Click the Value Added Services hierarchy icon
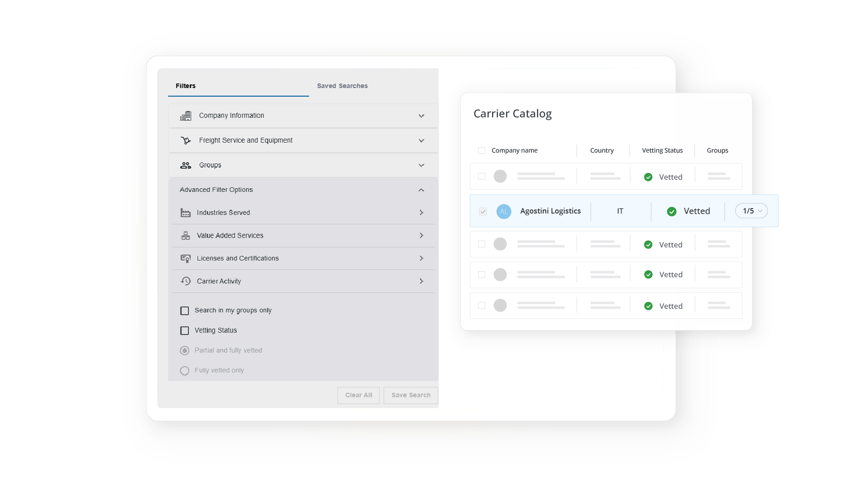Screen dimensions: 868x488 tap(186, 235)
